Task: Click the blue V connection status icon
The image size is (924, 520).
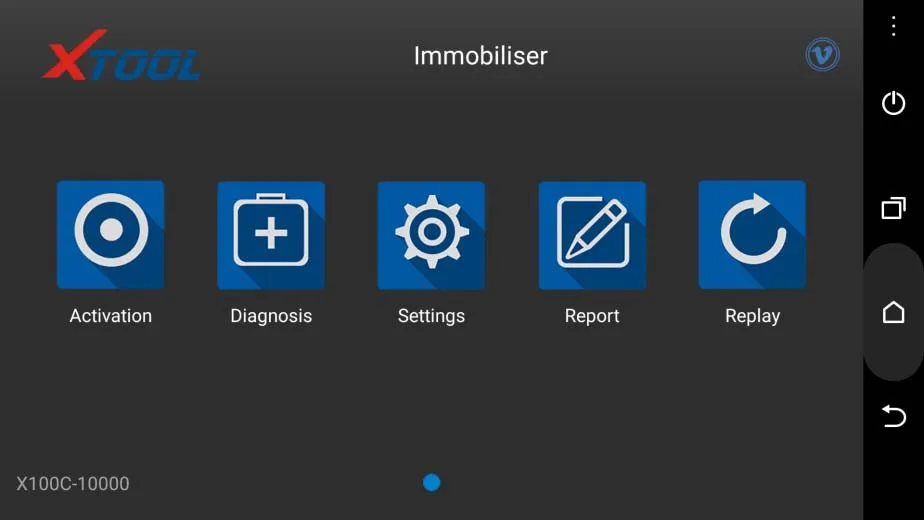Action: pos(823,55)
